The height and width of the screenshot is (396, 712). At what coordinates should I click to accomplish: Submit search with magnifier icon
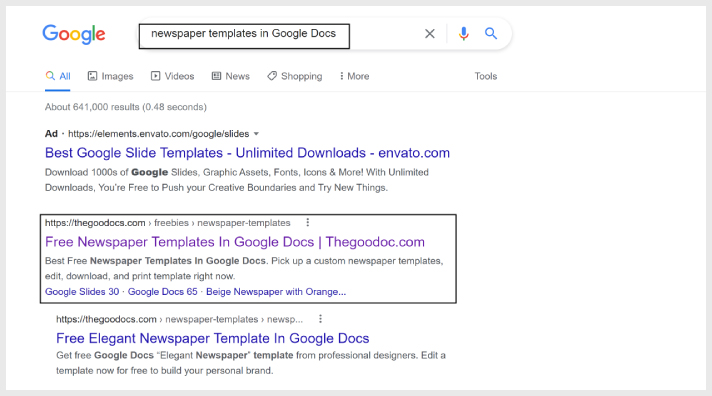[x=491, y=33]
